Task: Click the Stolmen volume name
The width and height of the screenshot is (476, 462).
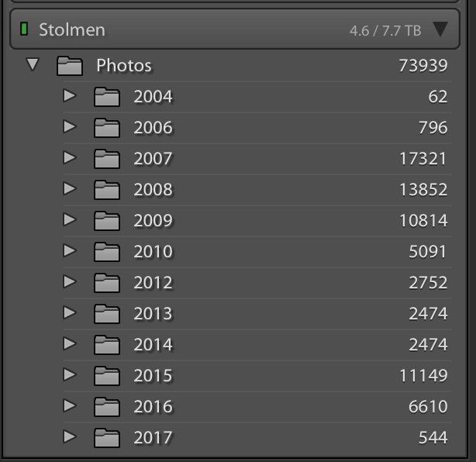Action: tap(72, 30)
